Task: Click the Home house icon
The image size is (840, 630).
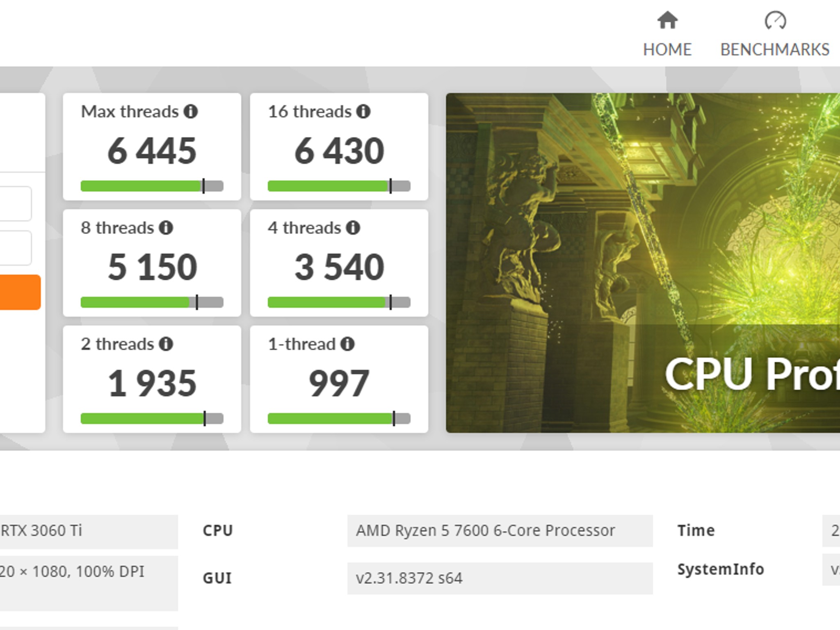Action: point(667,20)
